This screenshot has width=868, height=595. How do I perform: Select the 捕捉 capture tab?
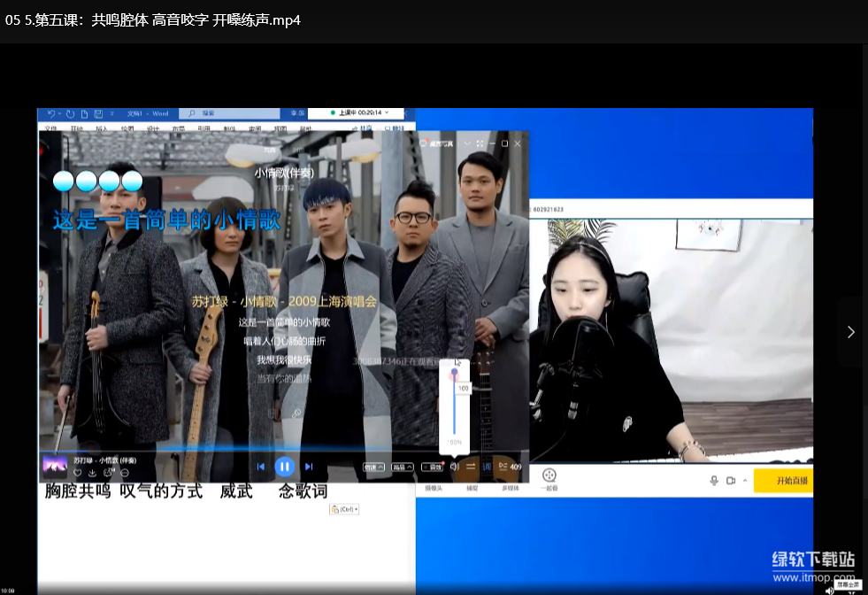click(x=472, y=488)
